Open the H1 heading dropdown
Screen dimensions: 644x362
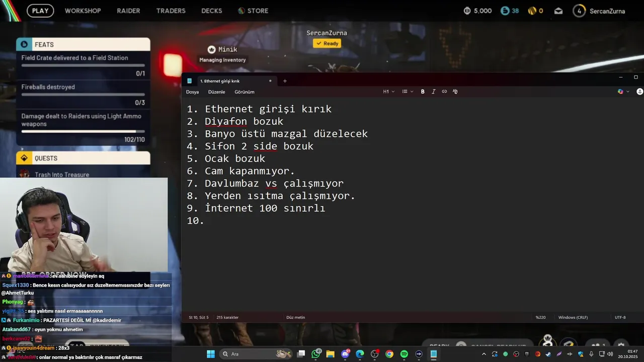(x=389, y=92)
